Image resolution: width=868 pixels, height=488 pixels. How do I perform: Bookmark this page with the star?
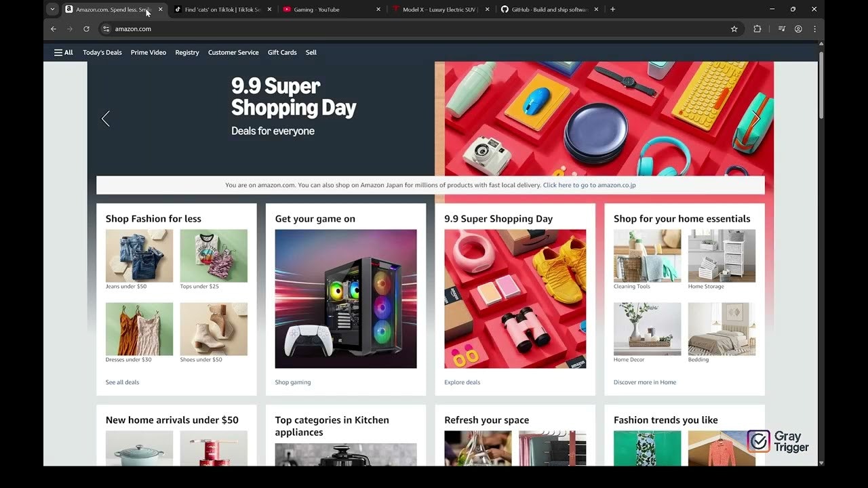point(734,29)
